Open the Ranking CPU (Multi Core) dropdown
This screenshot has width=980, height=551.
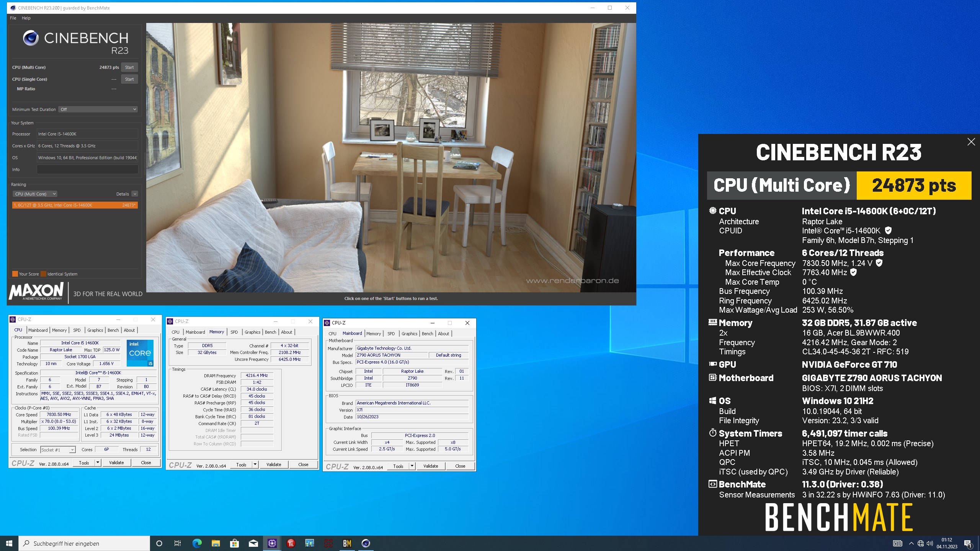pos(35,194)
